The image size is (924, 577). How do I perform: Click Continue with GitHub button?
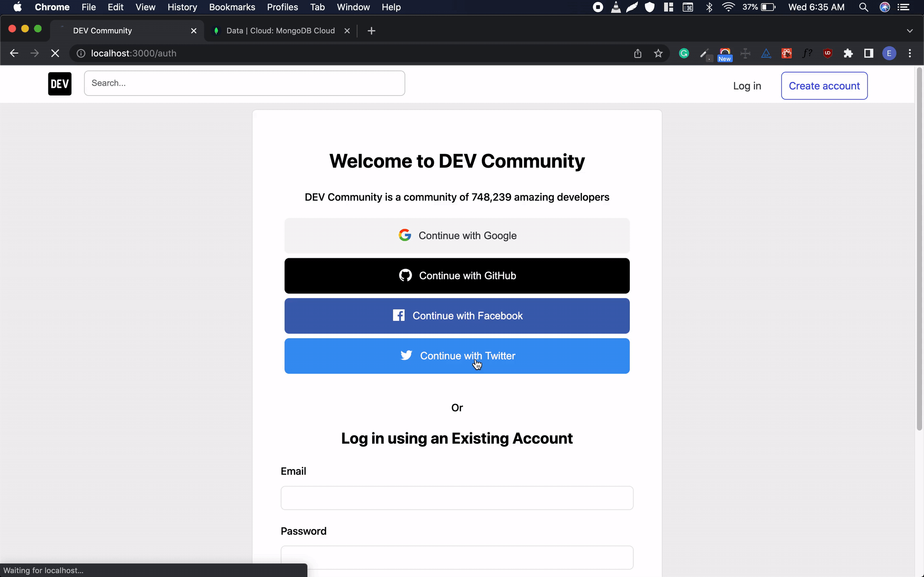click(x=457, y=276)
